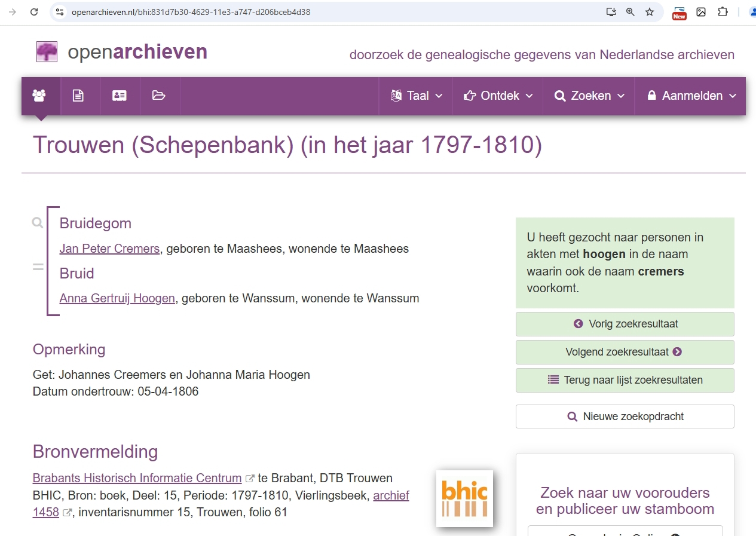Click the magnifier icon beside Bruidegom

(38, 223)
